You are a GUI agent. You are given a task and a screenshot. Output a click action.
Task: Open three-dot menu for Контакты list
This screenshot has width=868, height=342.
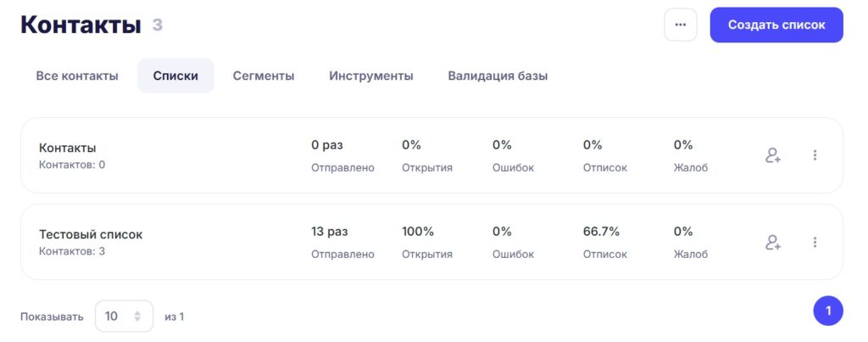pyautogui.click(x=815, y=155)
